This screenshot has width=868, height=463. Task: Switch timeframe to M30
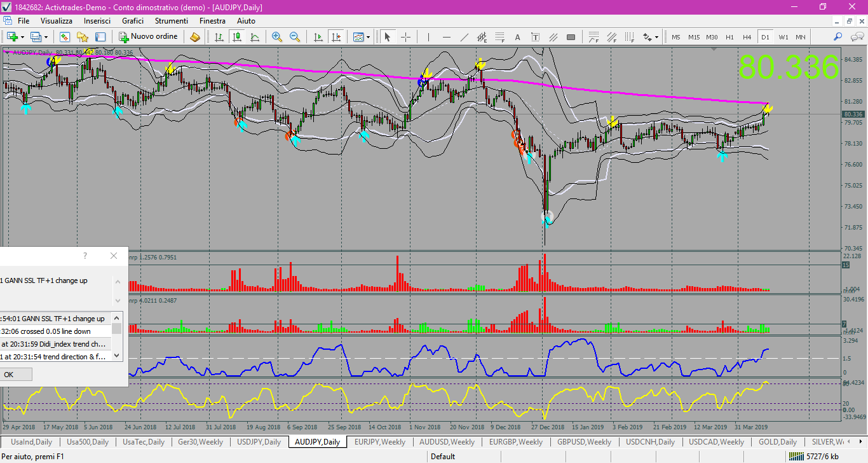(712, 37)
